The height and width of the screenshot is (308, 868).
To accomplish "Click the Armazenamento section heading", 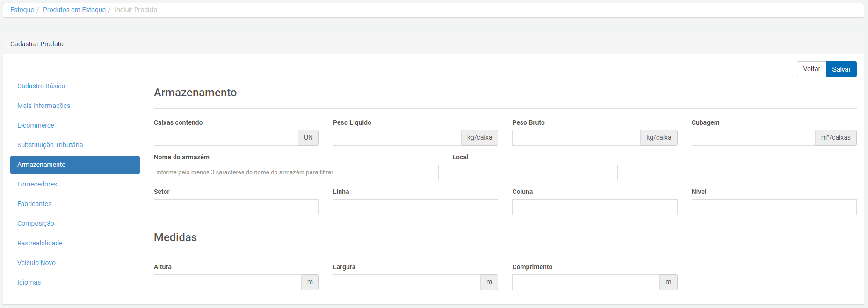I will pyautogui.click(x=195, y=93).
